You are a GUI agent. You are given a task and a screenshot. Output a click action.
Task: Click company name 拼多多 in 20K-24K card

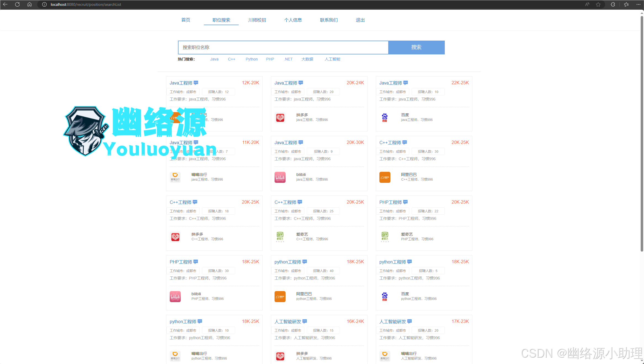point(302,115)
